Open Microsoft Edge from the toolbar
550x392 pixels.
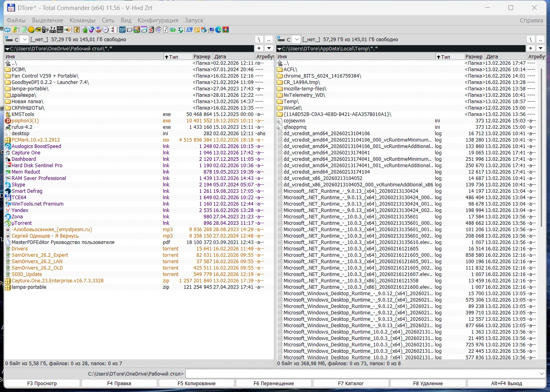point(218,30)
